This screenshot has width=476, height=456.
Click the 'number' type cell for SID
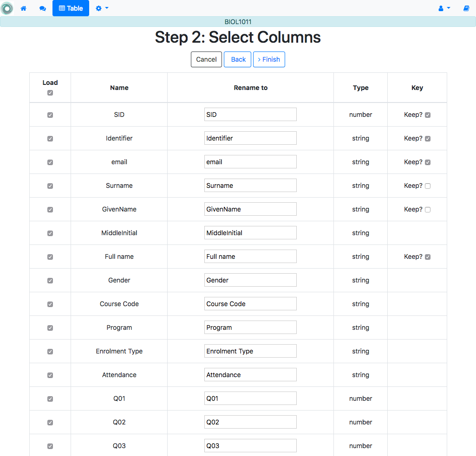[x=361, y=115]
